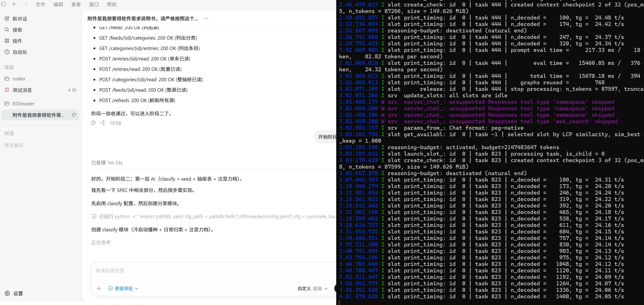Open the 替我审批 dropdown
This screenshot has width=644, height=305.
pyautogui.click(x=123, y=289)
